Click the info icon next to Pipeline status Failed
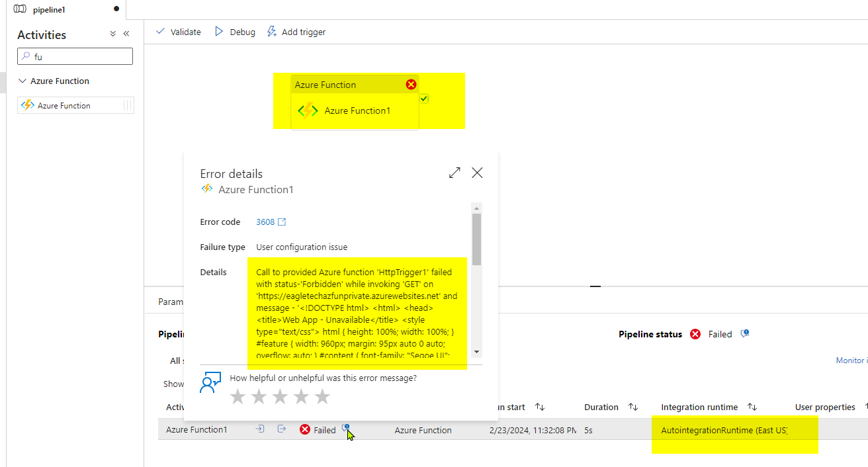This screenshot has width=868, height=467. tap(745, 334)
